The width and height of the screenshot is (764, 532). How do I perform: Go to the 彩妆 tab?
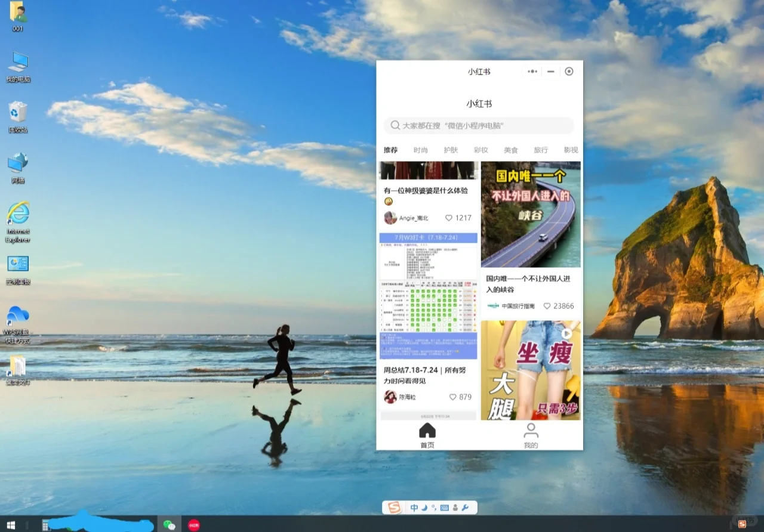[x=480, y=150]
